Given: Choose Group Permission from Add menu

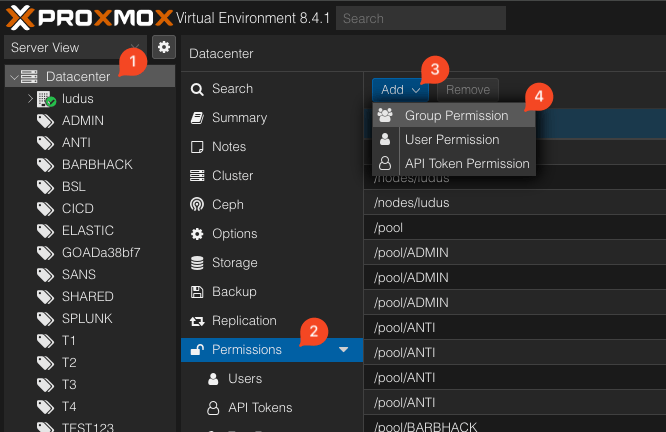Looking at the screenshot, I should pyautogui.click(x=455, y=116).
